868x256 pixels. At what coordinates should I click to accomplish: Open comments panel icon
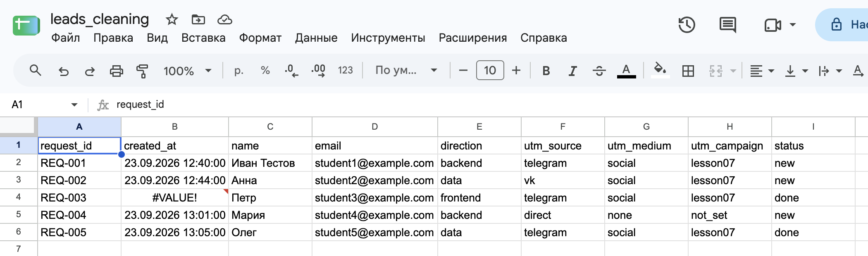pos(728,25)
